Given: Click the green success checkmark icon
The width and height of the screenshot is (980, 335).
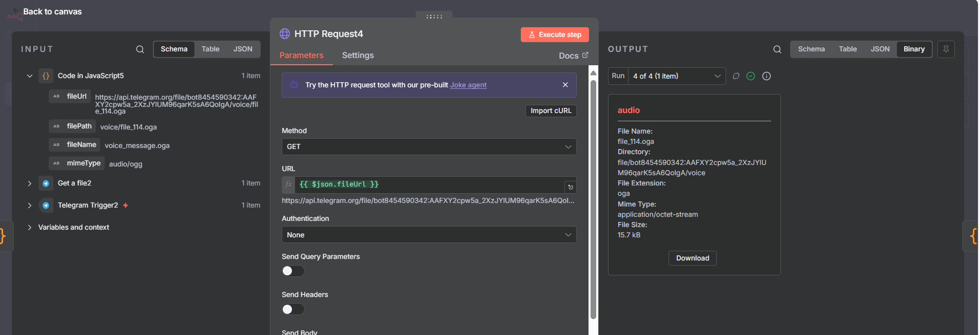Looking at the screenshot, I should [x=751, y=76].
